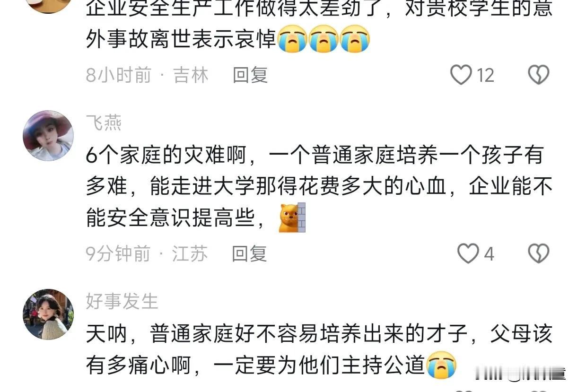
Task: Tap the 9分钟前 · 江苏 timestamp
Action: tap(147, 254)
